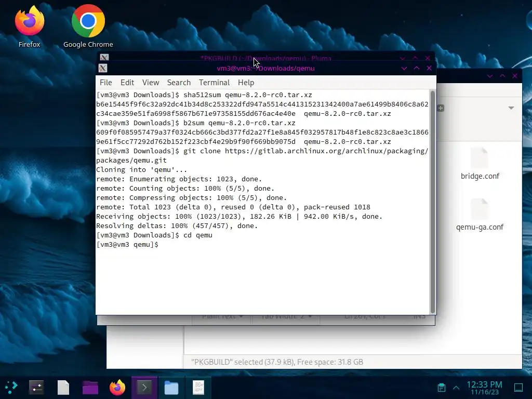
Task: Minimize the file manager window
Action: (x=490, y=76)
